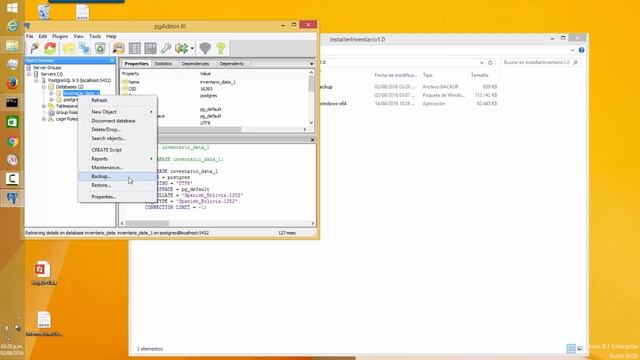Select the Archivo BACKUP file row
Image resolution: width=640 pixels, height=360 pixels.
pos(408,87)
